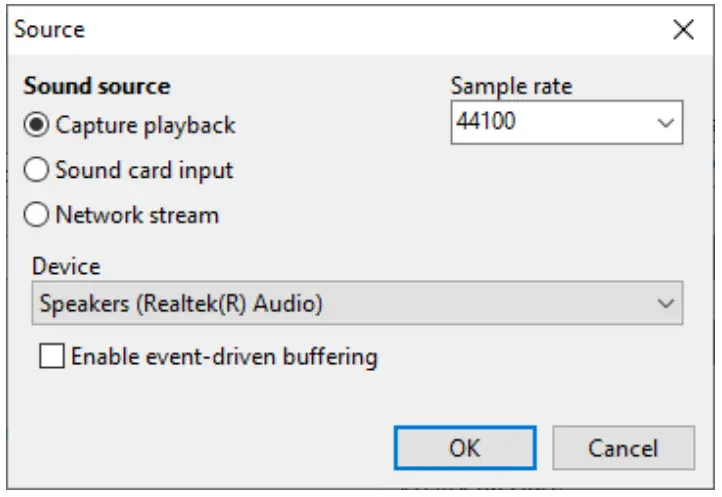Tick the event-driven buffering checkbox square
The image size is (722, 497).
point(52,357)
